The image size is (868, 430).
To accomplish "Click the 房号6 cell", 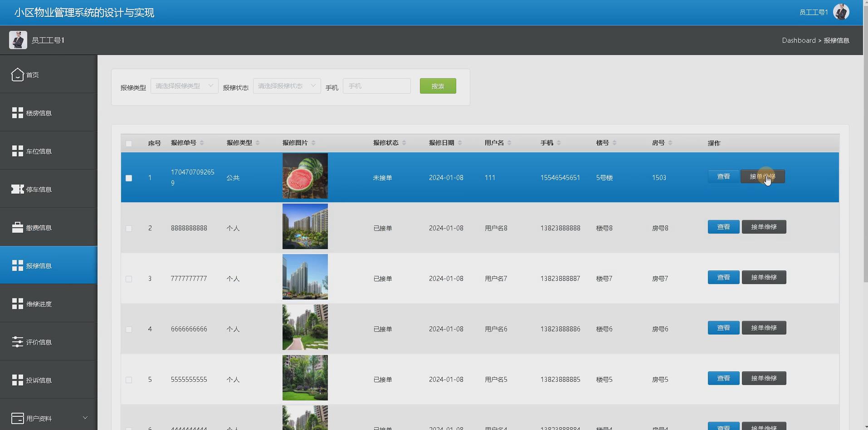I will coord(660,329).
